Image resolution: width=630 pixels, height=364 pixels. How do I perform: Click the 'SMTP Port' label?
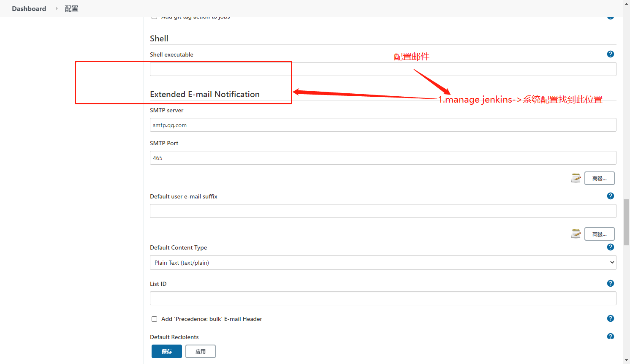(x=164, y=143)
